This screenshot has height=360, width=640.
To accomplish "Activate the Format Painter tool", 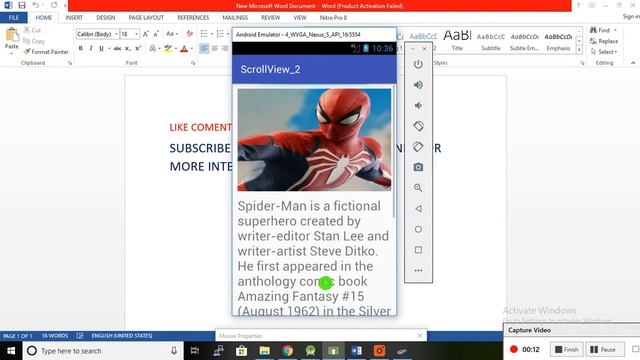I will coord(46,52).
